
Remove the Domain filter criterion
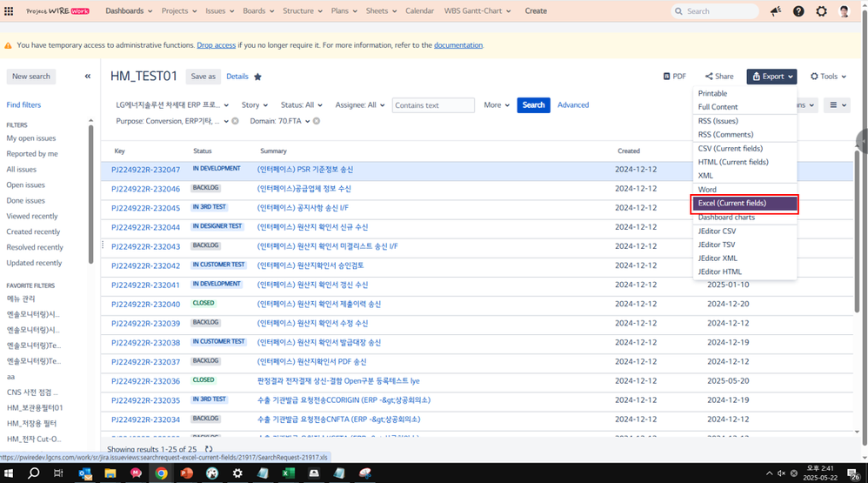point(317,121)
